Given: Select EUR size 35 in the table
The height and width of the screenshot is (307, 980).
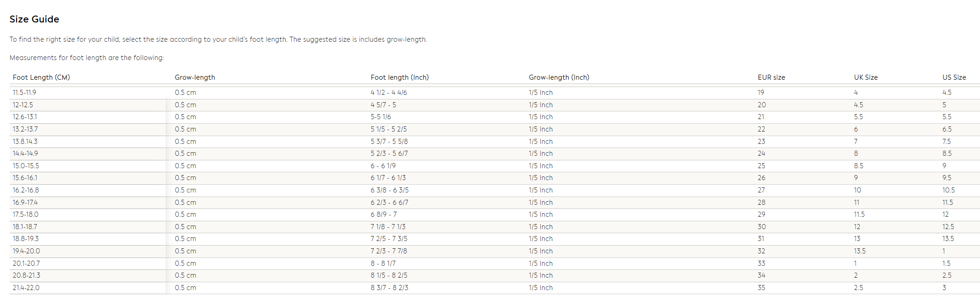Looking at the screenshot, I should [761, 288].
